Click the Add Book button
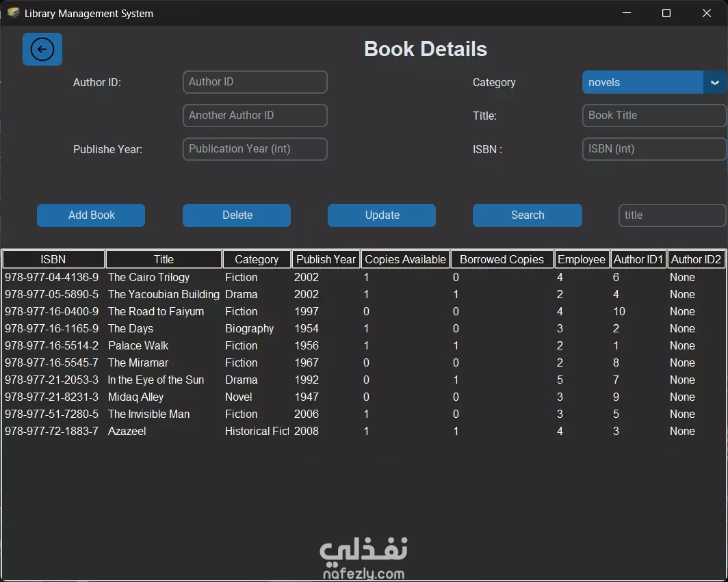The image size is (728, 582). tap(91, 215)
